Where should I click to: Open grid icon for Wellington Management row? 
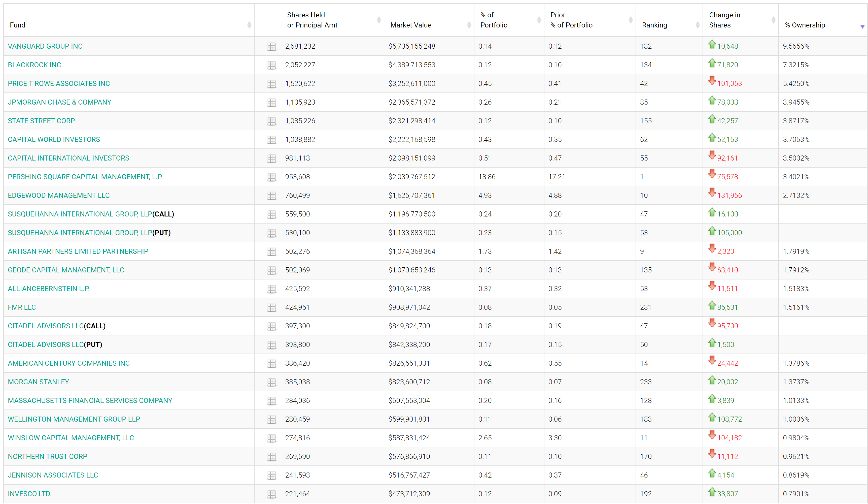tap(271, 419)
